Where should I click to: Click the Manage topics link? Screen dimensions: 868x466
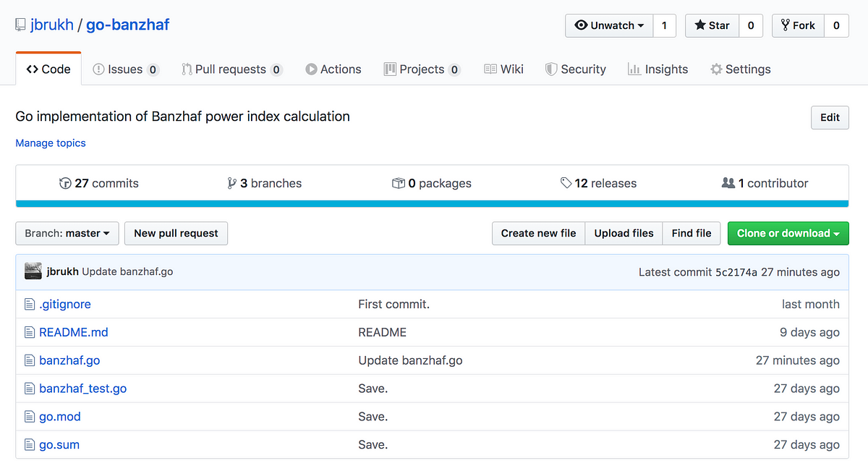pyautogui.click(x=51, y=143)
